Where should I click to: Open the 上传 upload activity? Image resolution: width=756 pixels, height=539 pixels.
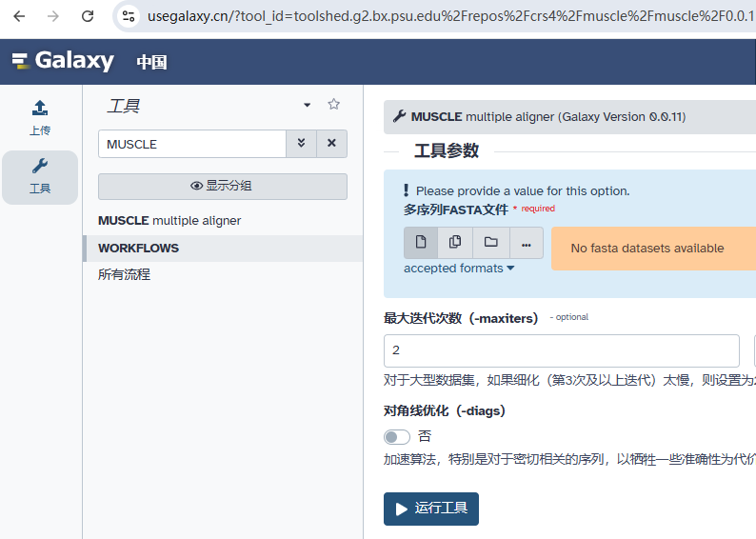pyautogui.click(x=40, y=118)
